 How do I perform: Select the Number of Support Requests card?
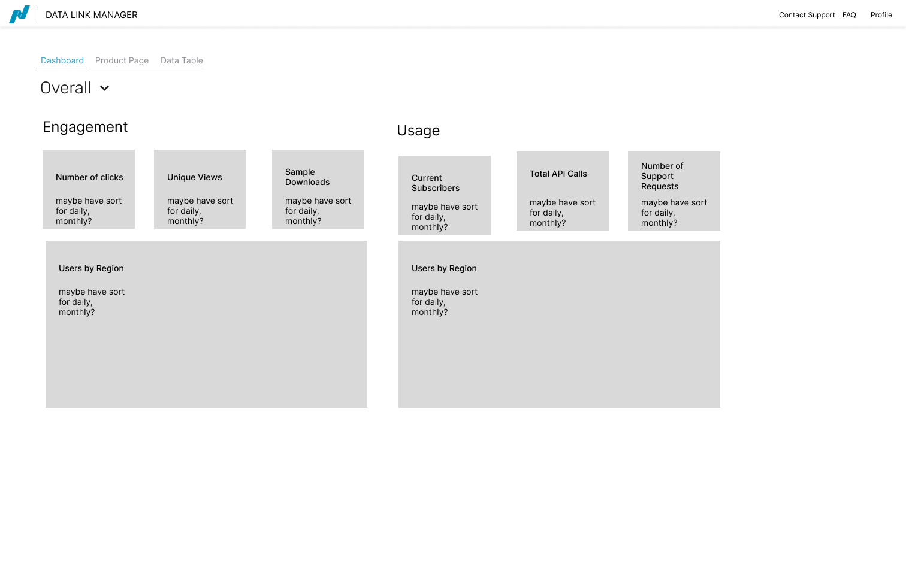click(x=674, y=191)
